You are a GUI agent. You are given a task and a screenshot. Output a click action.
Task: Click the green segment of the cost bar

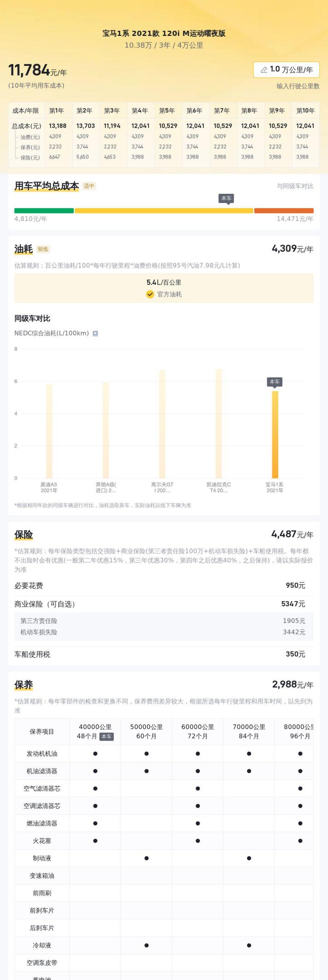point(44,211)
